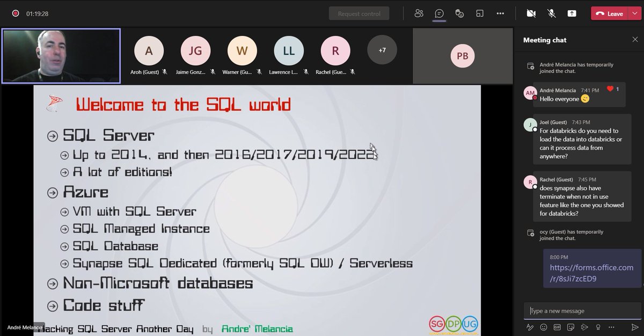Screen dimensions: 644x336
Task: Close the Meeting chat panel
Action: 635,40
